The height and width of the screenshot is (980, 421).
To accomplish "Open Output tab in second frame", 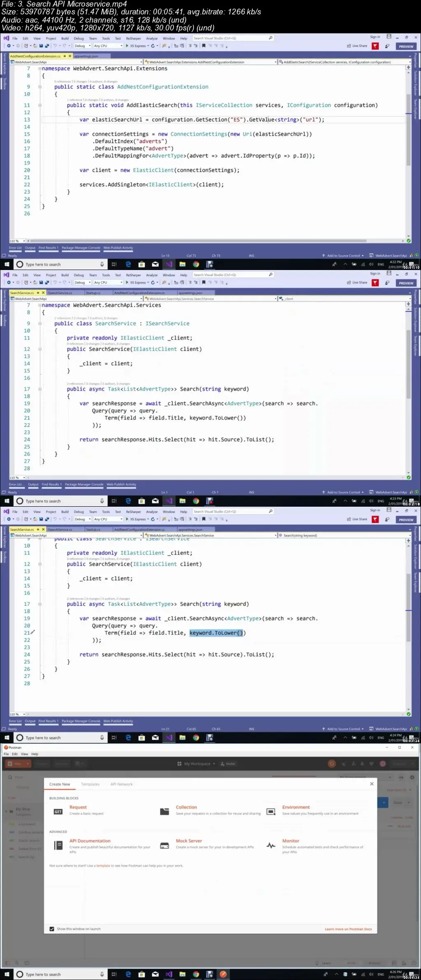I will [33, 484].
